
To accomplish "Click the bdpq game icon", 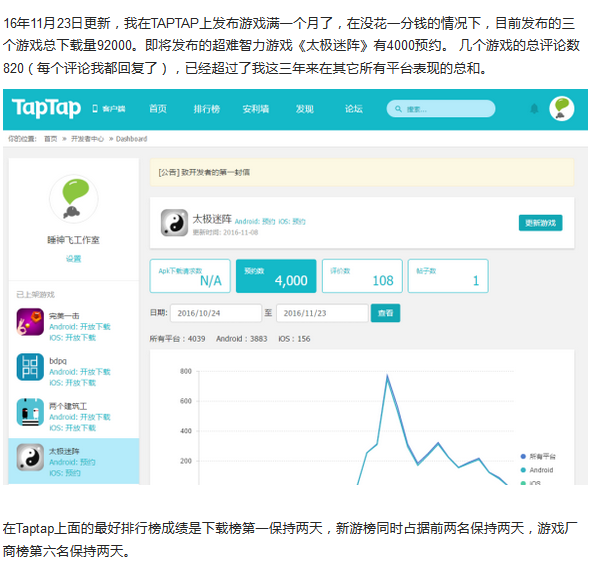I will [30, 367].
